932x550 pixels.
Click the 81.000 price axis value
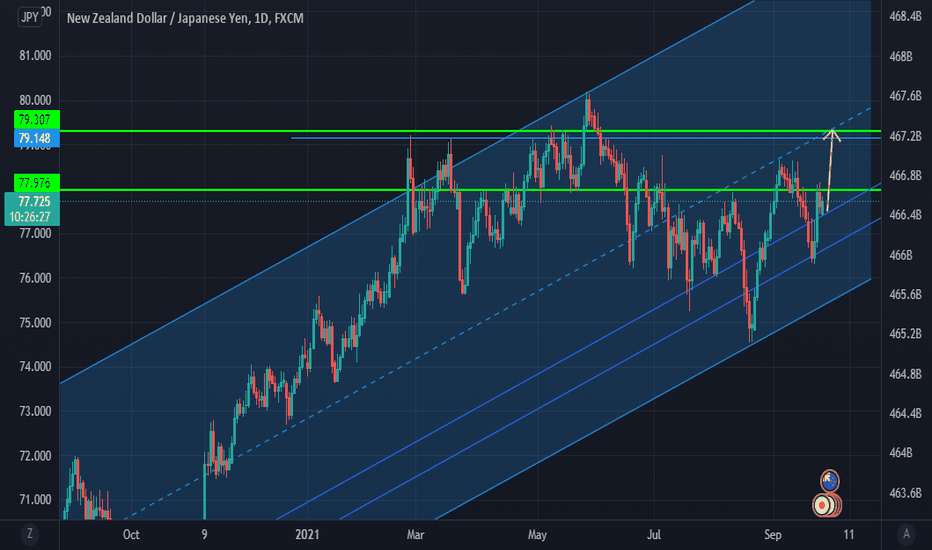tap(35, 56)
